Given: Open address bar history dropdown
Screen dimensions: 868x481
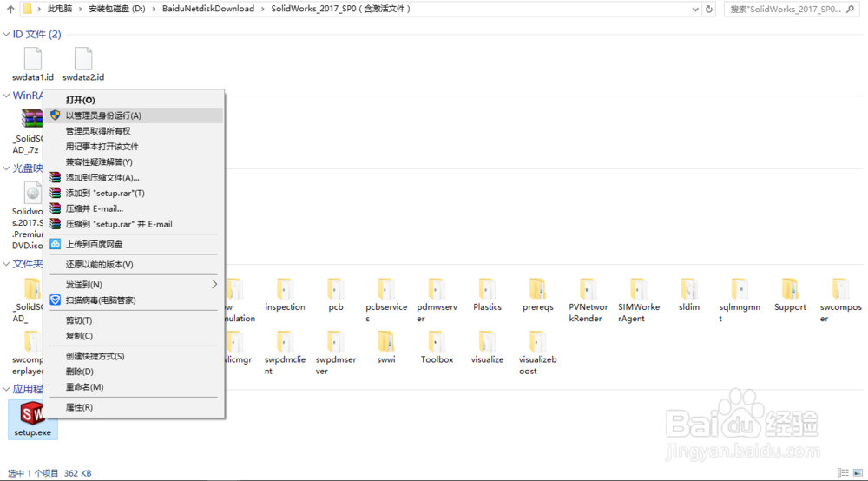Looking at the screenshot, I should click(695, 9).
